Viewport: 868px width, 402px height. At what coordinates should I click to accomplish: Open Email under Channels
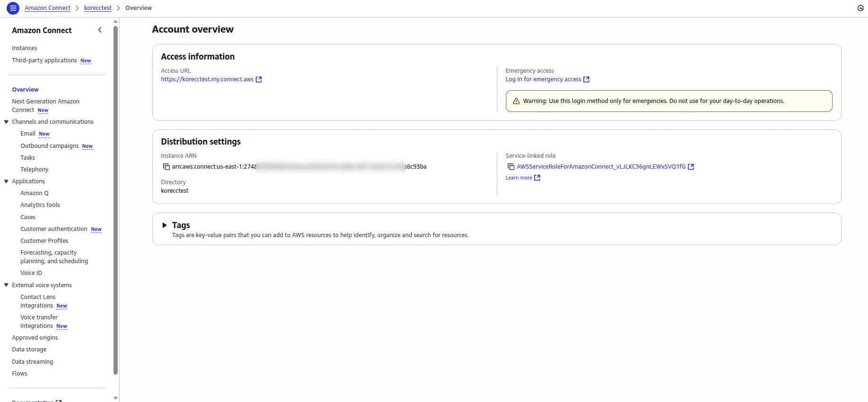(x=28, y=134)
